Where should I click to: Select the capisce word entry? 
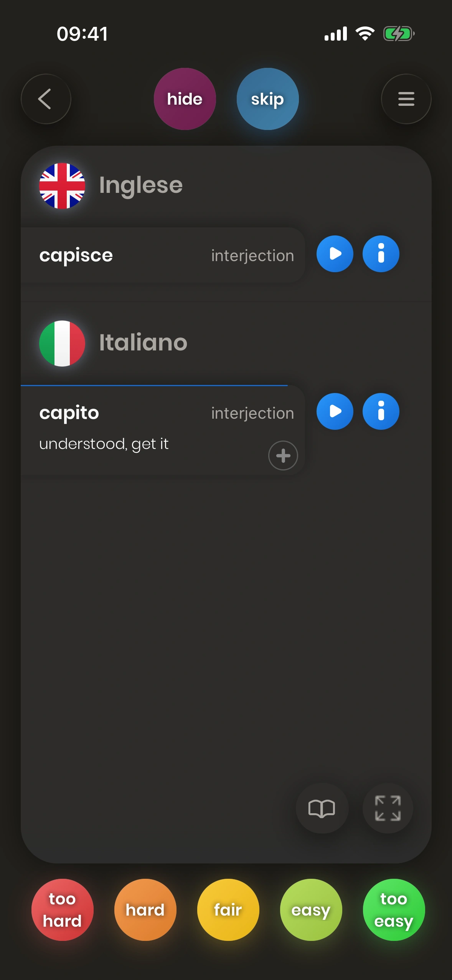point(76,255)
